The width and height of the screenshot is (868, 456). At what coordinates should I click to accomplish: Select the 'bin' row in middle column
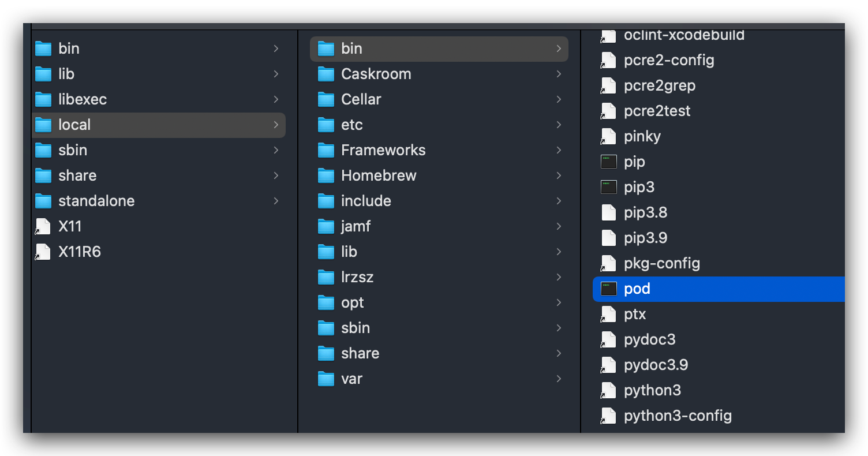click(439, 49)
